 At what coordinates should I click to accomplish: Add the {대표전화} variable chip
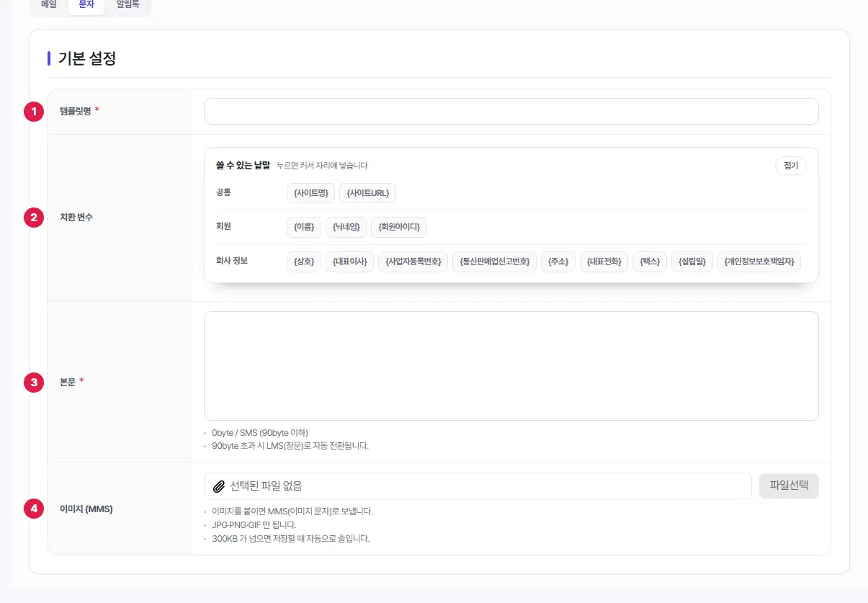[x=604, y=262]
